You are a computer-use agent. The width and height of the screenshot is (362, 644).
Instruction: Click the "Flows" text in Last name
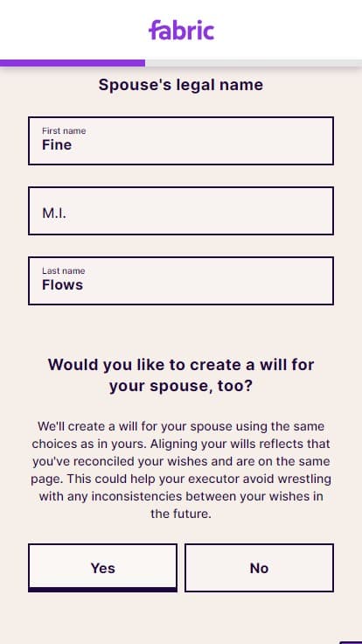(62, 285)
